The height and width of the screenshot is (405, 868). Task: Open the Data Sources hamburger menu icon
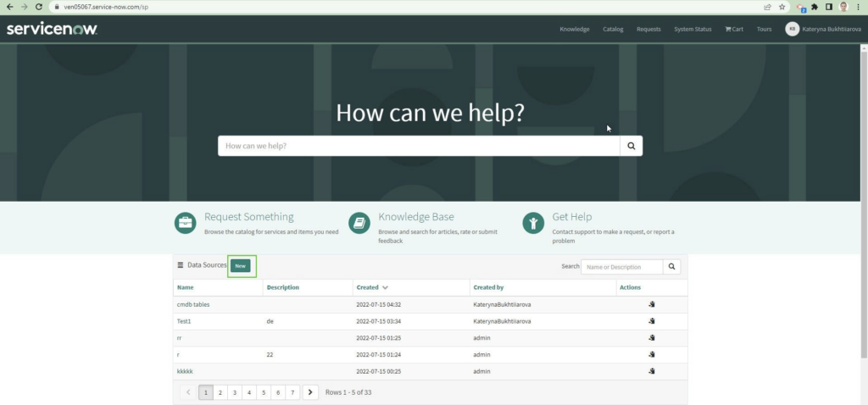(x=181, y=265)
